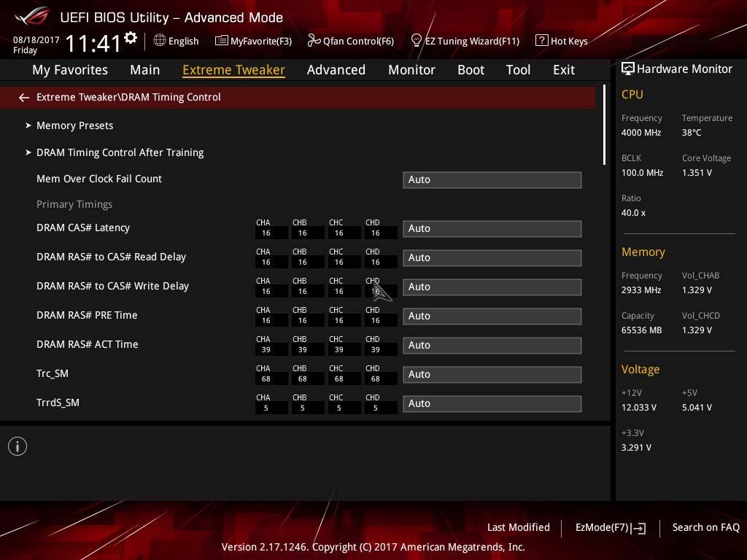
Task: Open the Monitor tab
Action: [x=411, y=70]
